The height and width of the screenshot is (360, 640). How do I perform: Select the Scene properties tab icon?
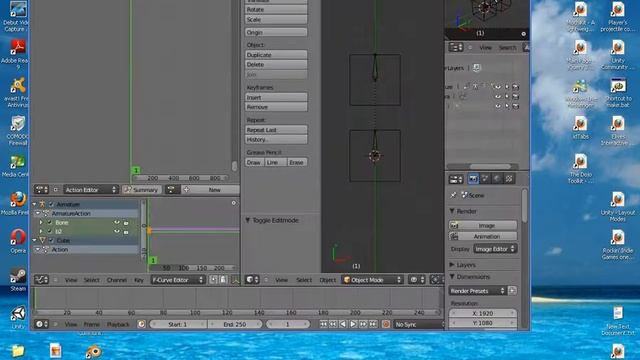click(x=485, y=179)
